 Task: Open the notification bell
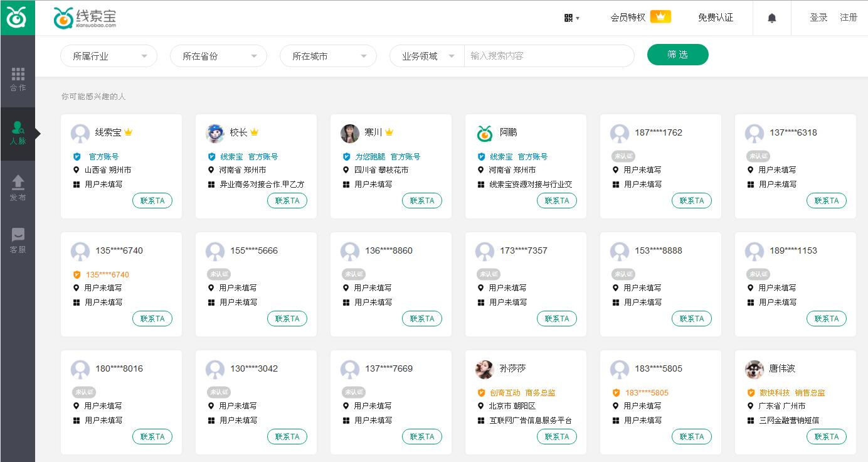point(771,17)
